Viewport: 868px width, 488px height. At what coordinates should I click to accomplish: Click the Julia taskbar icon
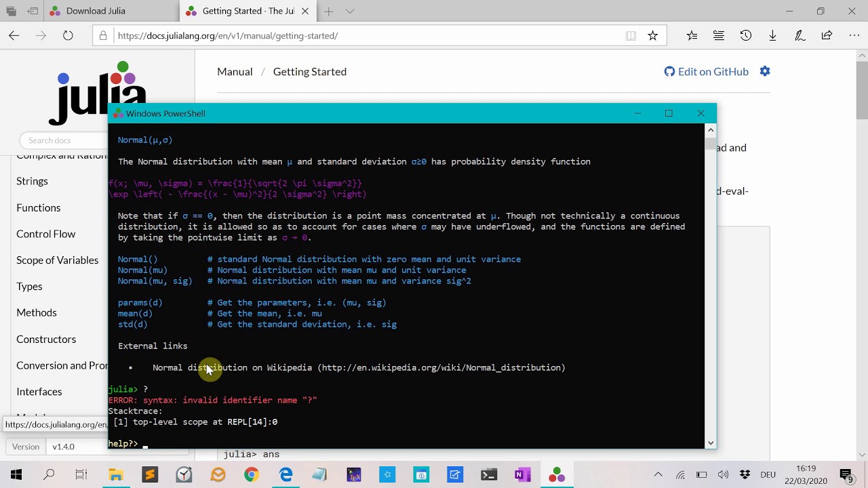click(557, 474)
